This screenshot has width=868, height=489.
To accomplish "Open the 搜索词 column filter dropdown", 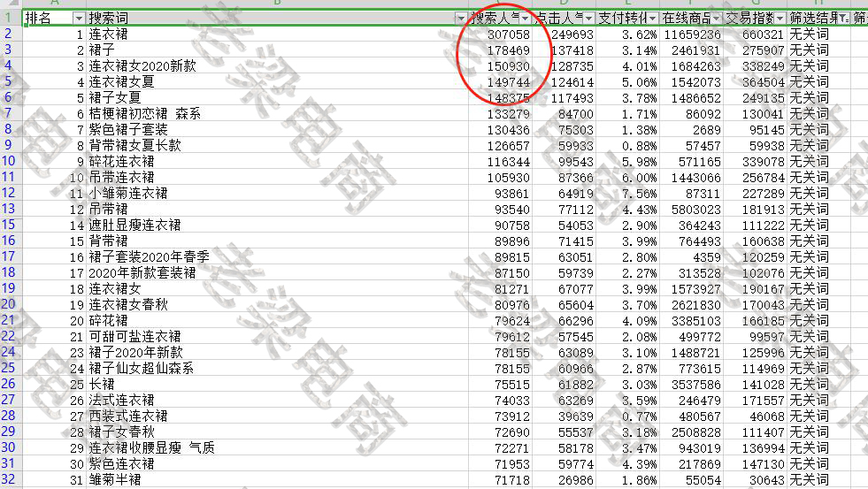I will [460, 19].
